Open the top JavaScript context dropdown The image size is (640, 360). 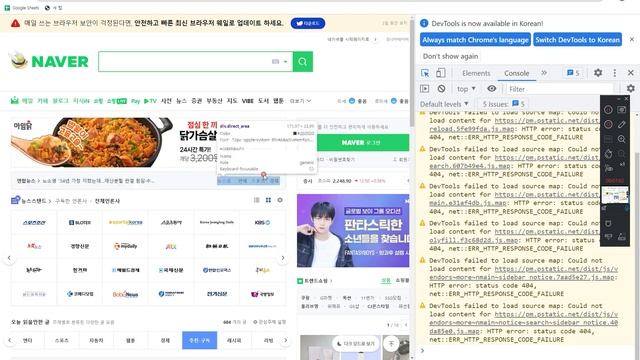(466, 89)
